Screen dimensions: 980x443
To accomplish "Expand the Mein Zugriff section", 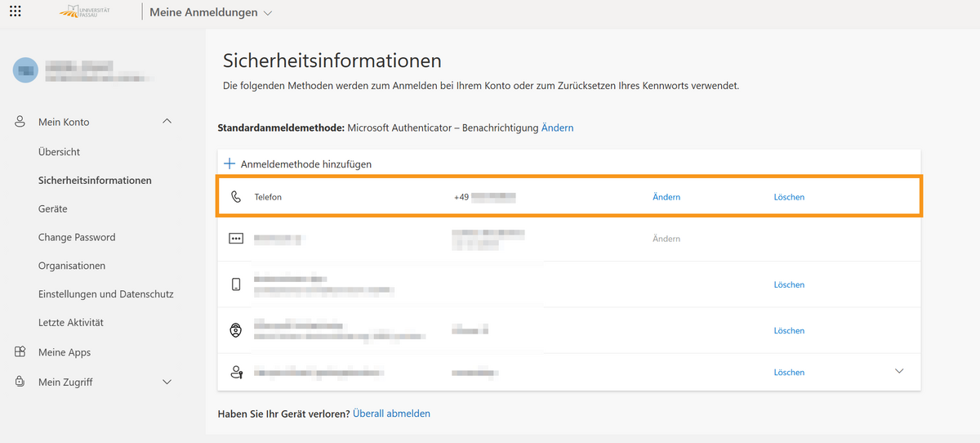I will tap(167, 382).
